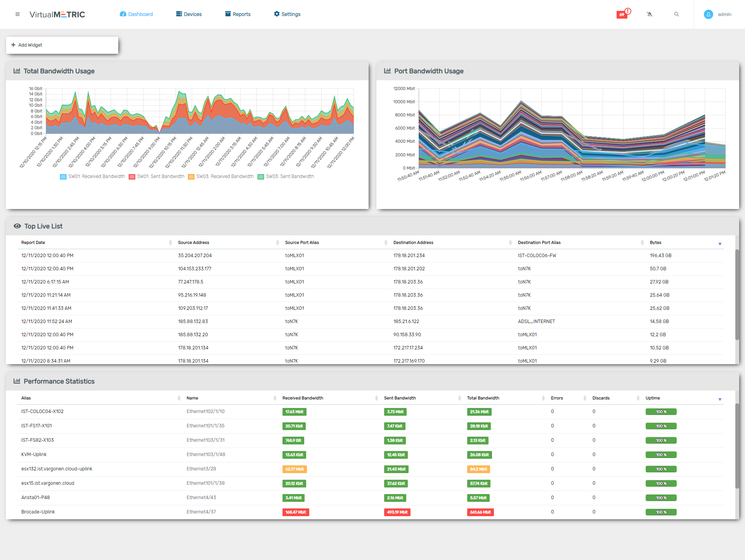Image resolution: width=745 pixels, height=560 pixels.
Task: Sort Performance Statistics by Uptime column
Action: coord(653,398)
